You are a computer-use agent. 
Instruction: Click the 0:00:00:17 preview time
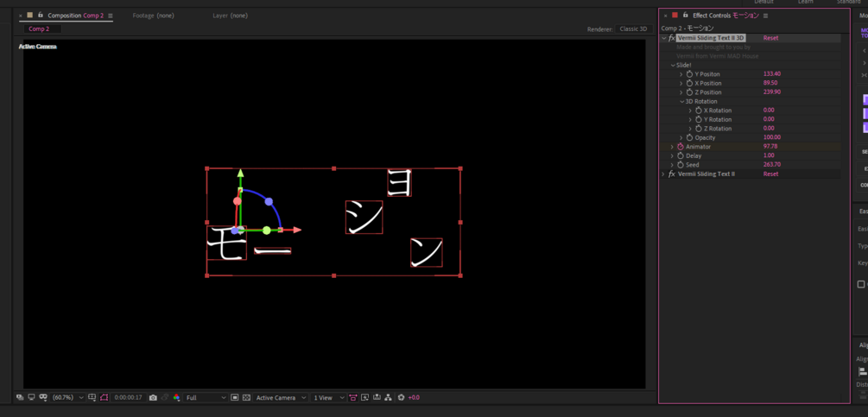(x=129, y=398)
